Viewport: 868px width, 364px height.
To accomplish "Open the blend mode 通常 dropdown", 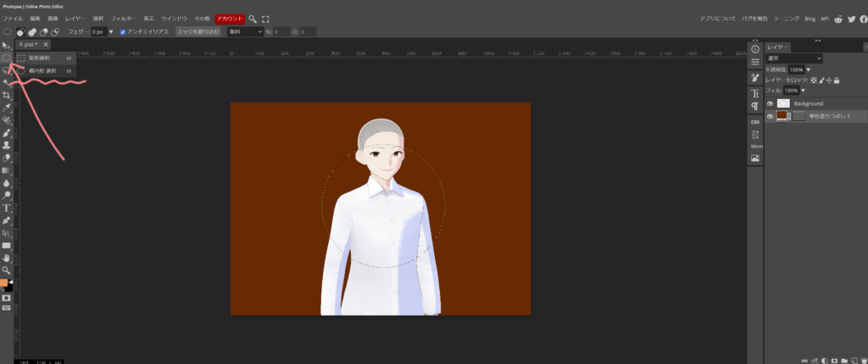I will [x=793, y=58].
